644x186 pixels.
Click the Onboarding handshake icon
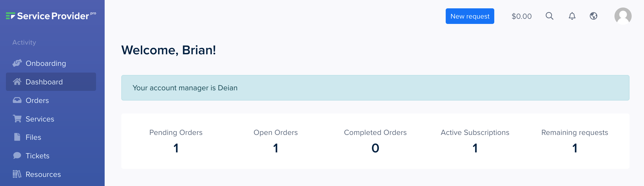coord(17,63)
